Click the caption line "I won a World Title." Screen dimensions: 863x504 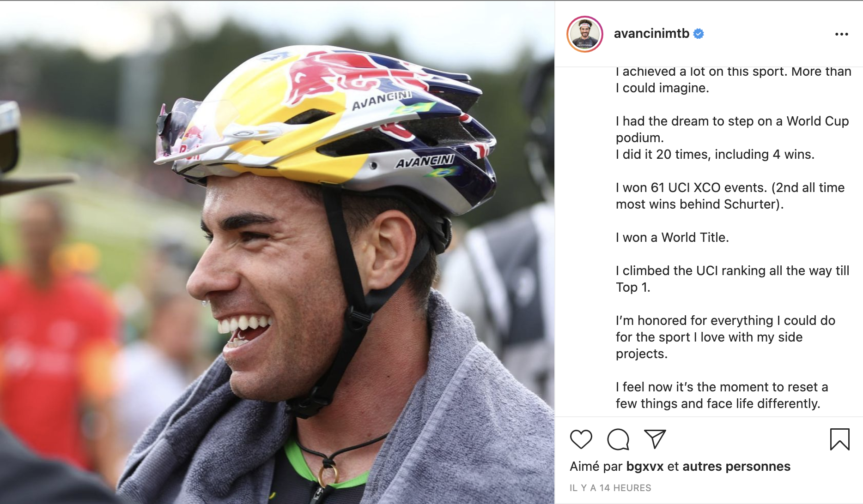[x=672, y=237]
